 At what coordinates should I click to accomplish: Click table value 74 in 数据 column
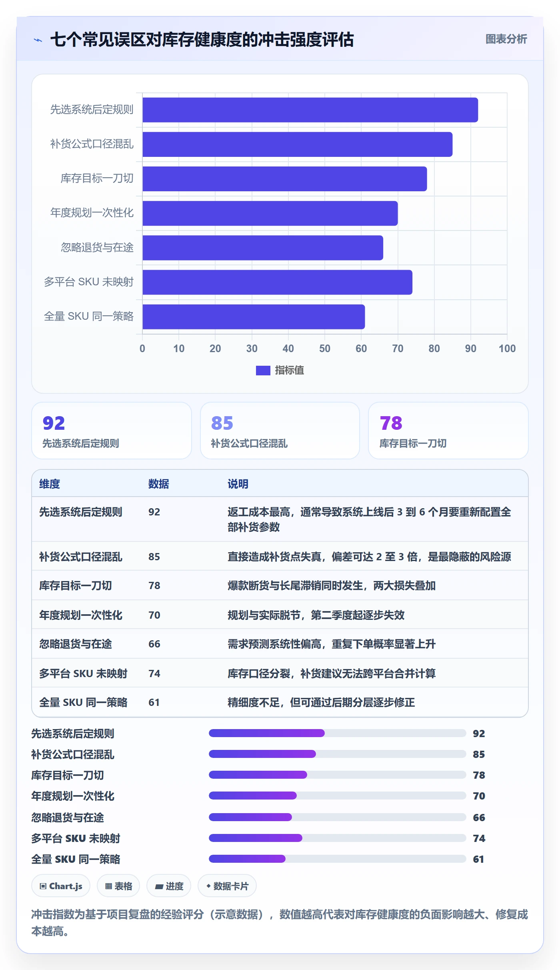coord(154,673)
